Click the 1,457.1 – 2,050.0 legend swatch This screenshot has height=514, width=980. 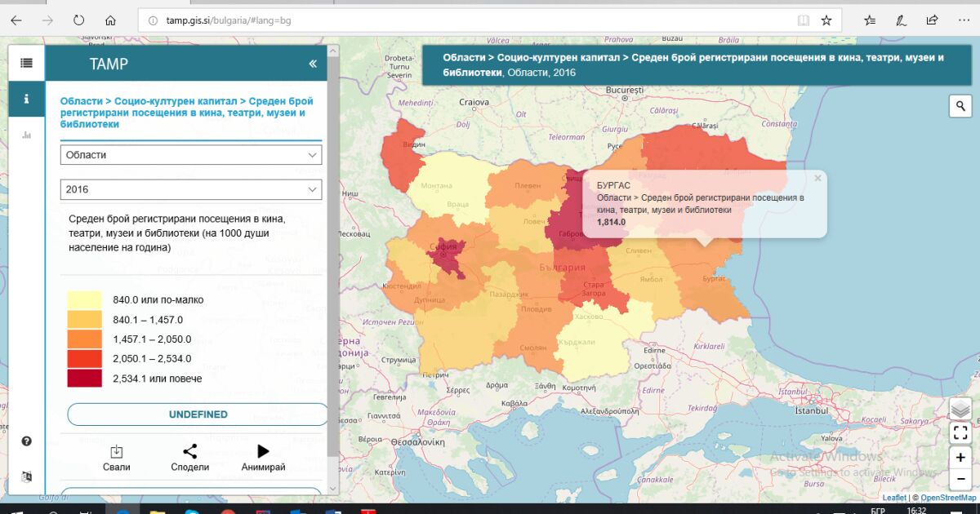[x=85, y=339]
